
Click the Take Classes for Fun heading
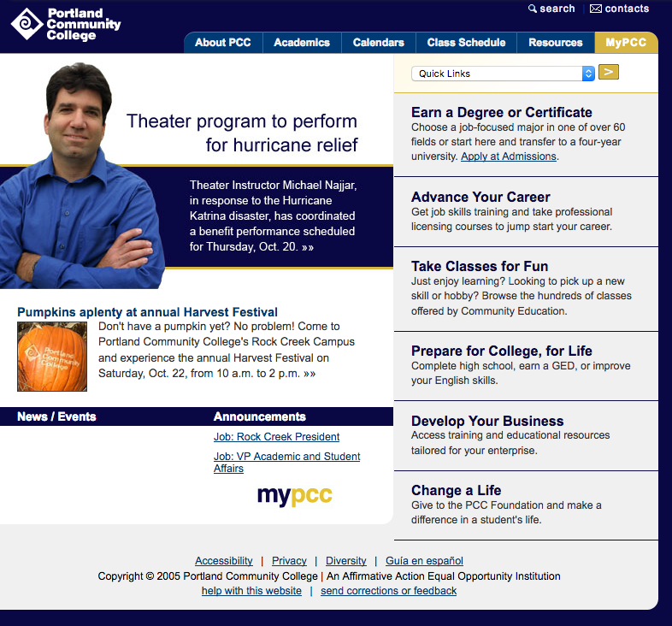480,266
